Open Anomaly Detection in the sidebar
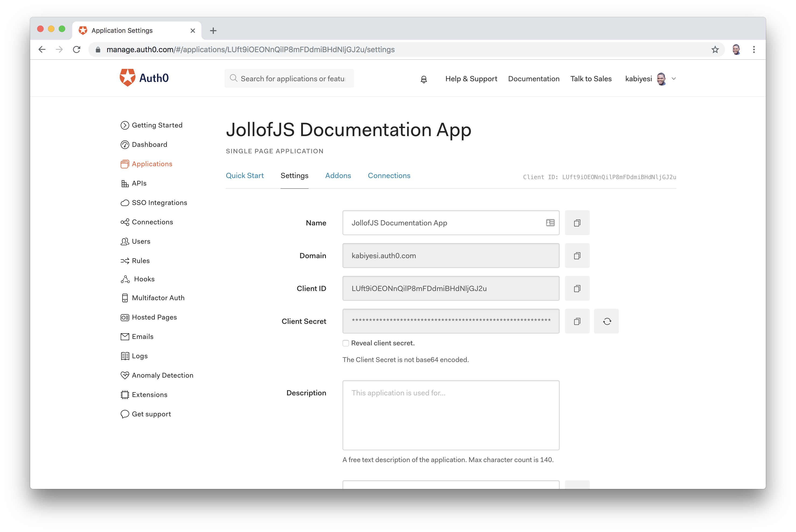This screenshot has width=796, height=532. click(x=162, y=375)
